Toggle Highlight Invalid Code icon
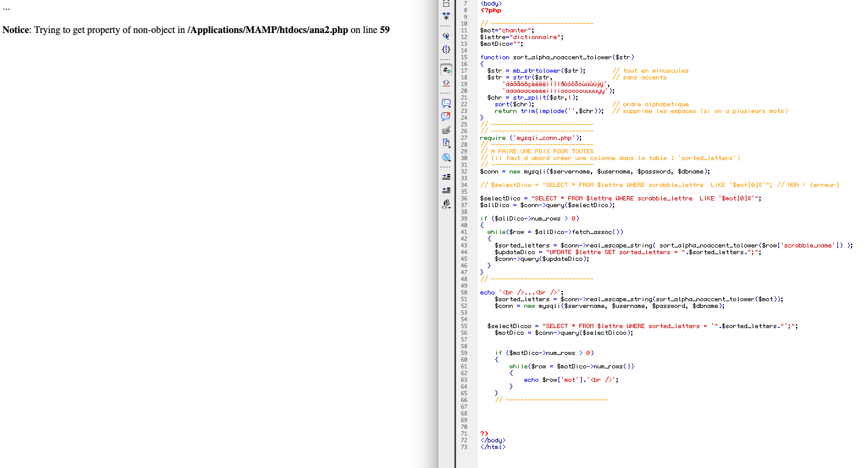The width and height of the screenshot is (868, 468). pyautogui.click(x=446, y=82)
